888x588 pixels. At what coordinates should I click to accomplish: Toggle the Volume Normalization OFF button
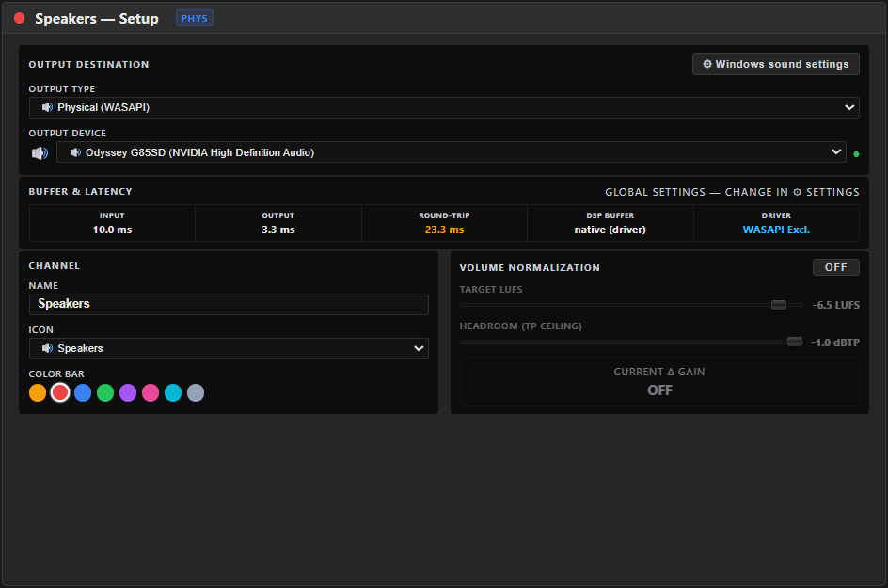[x=836, y=267]
